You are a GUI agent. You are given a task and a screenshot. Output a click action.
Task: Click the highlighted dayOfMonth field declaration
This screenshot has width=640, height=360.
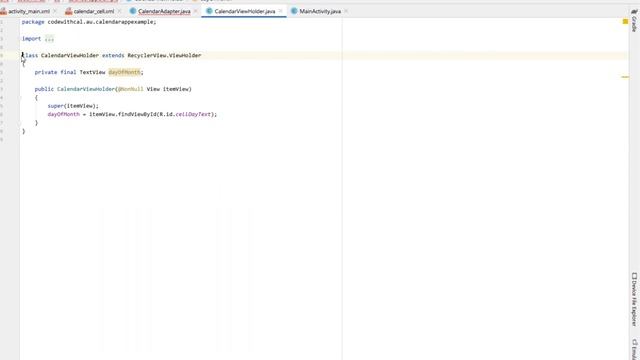pyautogui.click(x=124, y=72)
